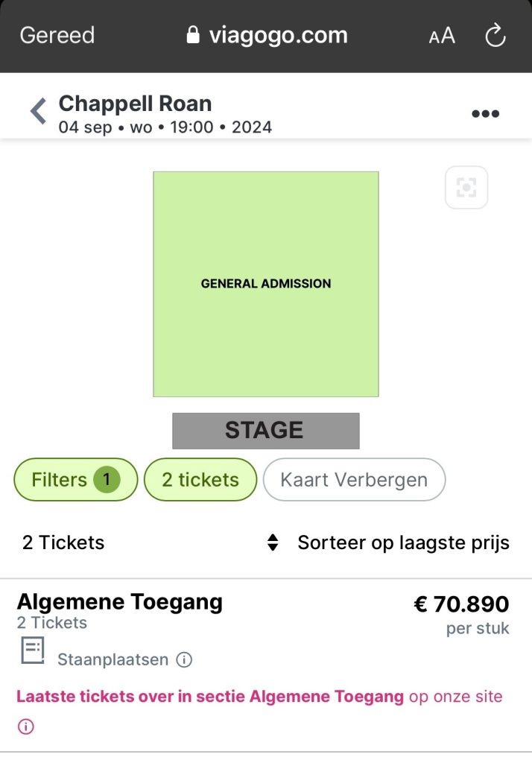Change quantity via 2 tickets chip
This screenshot has height=763, width=532.
pos(200,480)
